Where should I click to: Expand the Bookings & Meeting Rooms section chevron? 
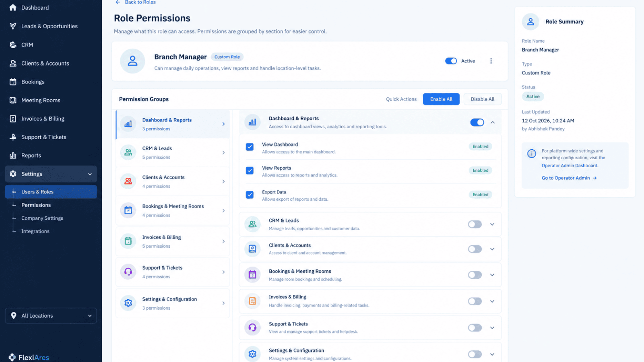(492, 275)
